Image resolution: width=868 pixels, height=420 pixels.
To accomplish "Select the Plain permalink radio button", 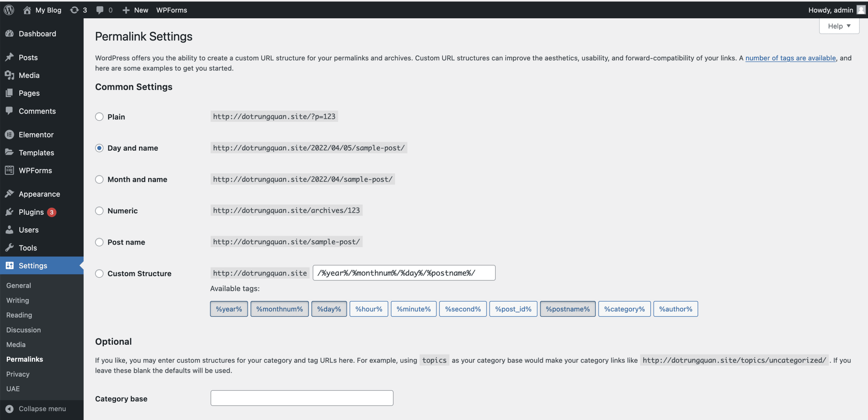I will coord(99,117).
